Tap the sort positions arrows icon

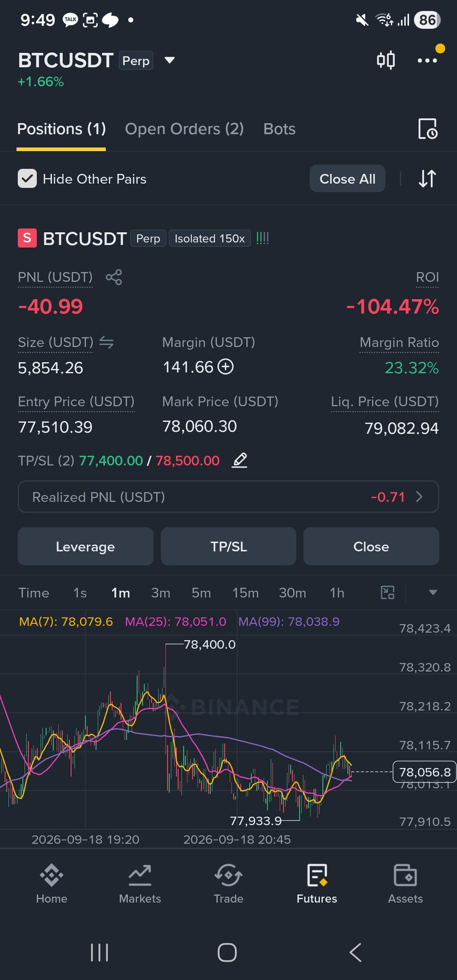pos(427,179)
